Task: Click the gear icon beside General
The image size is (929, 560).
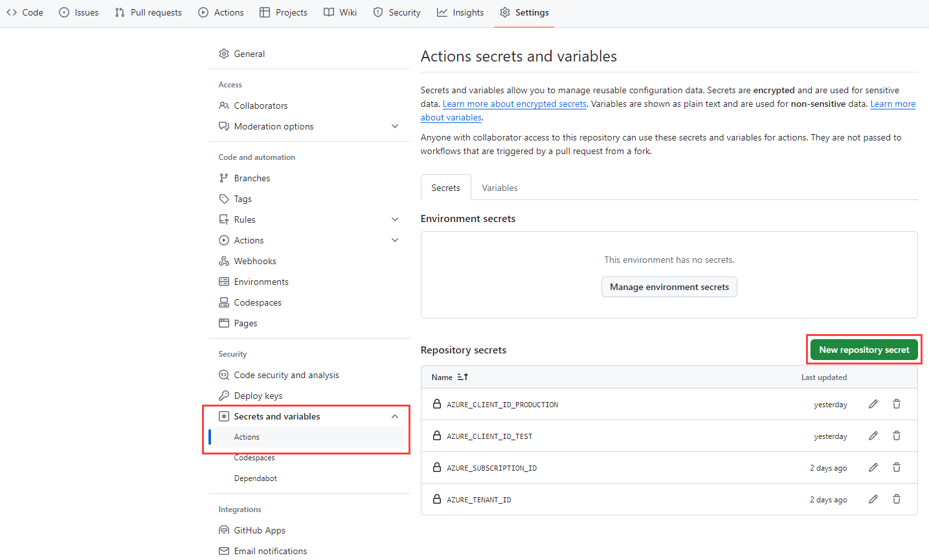Action: [x=224, y=54]
